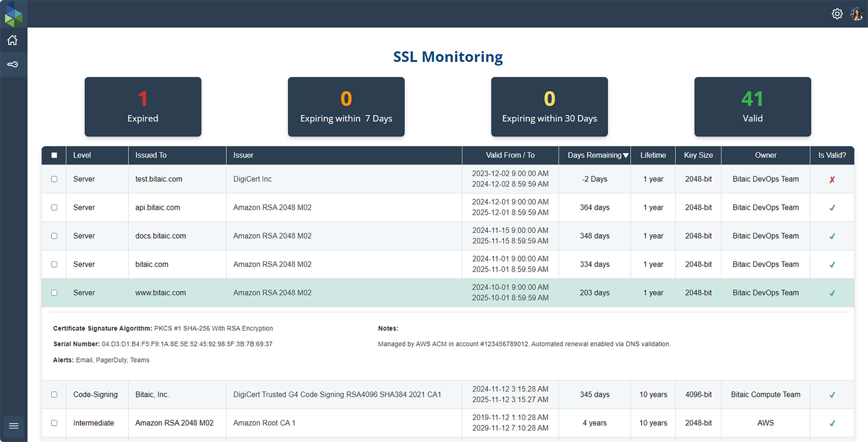The height and width of the screenshot is (442, 868).
Task: Select the SSL link icon in sidebar
Action: point(13,64)
